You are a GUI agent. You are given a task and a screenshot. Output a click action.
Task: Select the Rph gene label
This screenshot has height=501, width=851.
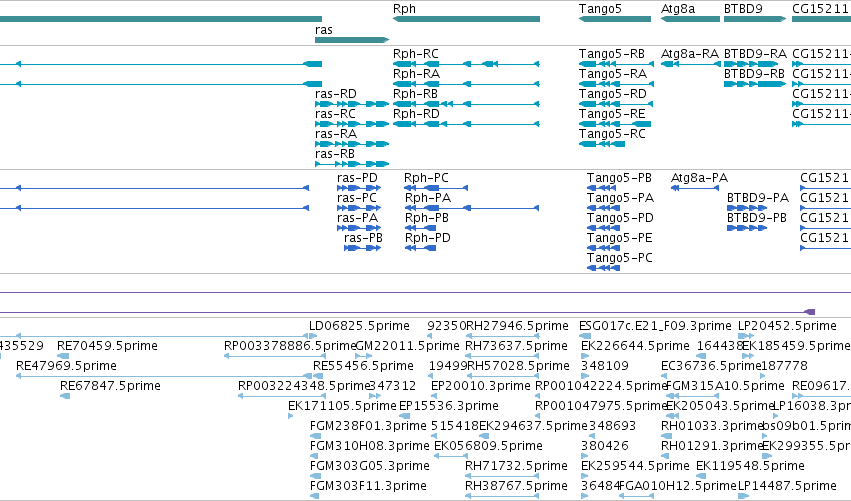pyautogui.click(x=404, y=9)
